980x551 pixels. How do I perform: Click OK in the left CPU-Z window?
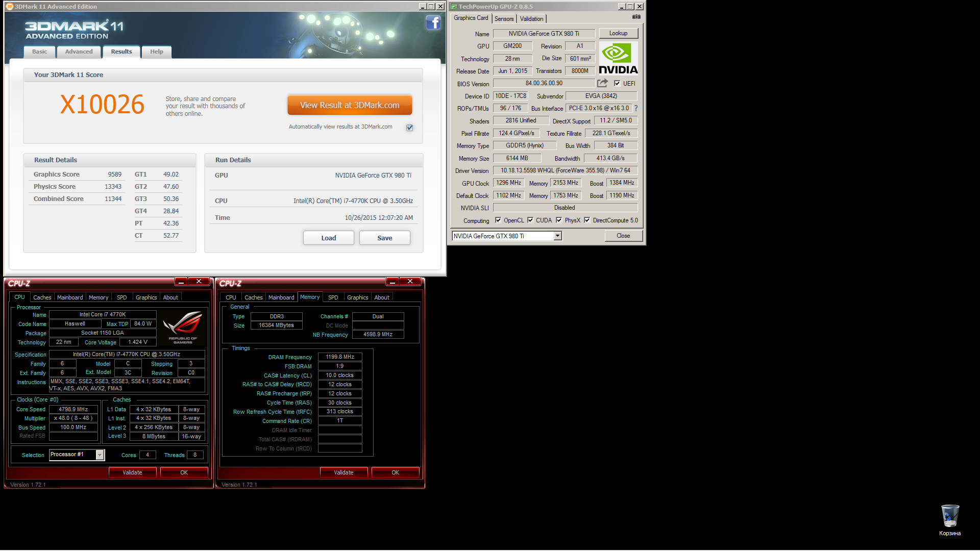click(x=184, y=472)
